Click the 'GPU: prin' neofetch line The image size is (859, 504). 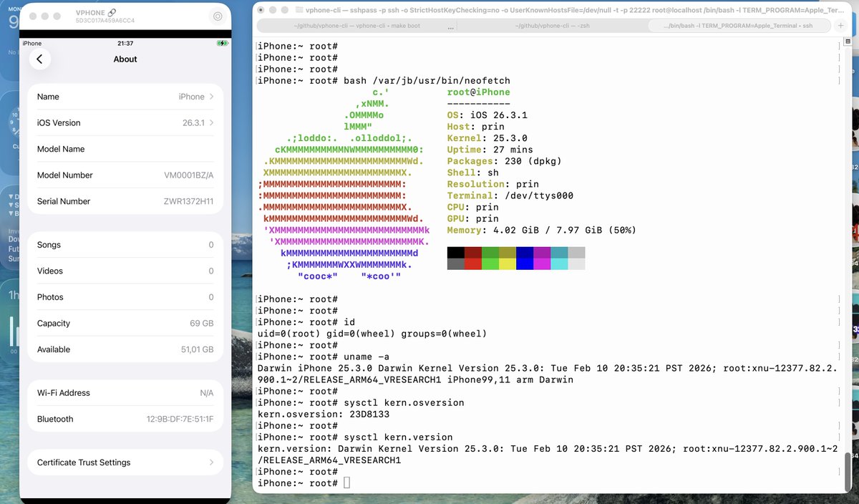473,218
